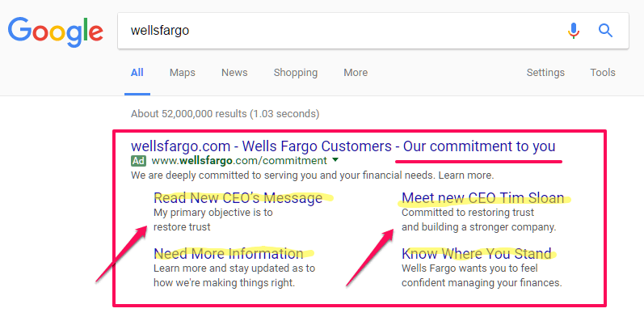Image resolution: width=644 pixels, height=317 pixels.
Task: Open the Wells Fargo Customers ad headline
Action: point(343,146)
